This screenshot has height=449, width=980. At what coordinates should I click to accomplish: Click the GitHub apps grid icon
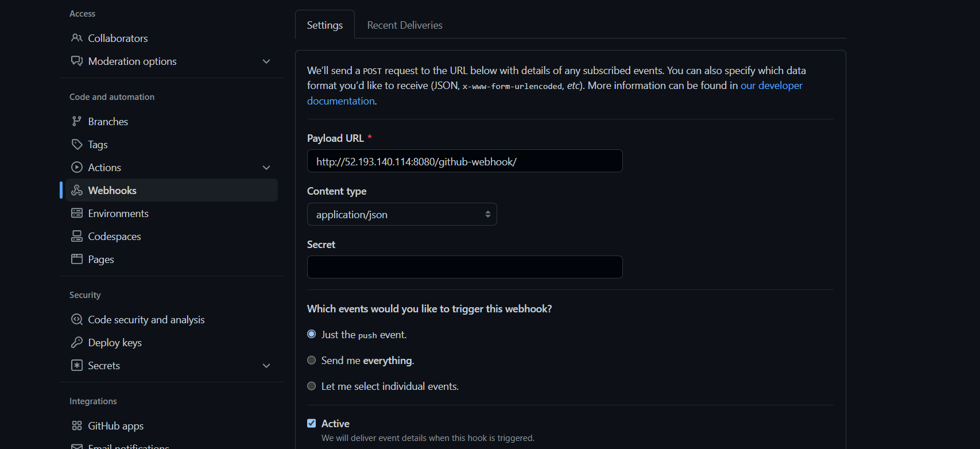[x=77, y=425]
